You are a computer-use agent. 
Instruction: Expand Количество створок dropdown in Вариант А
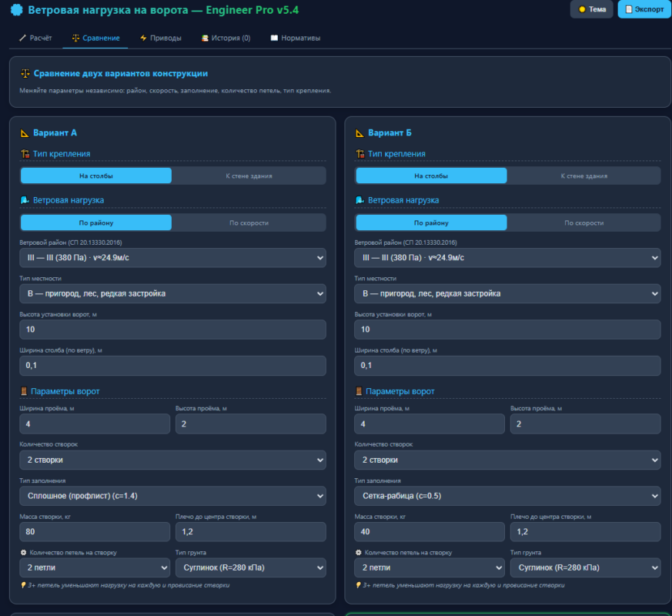point(172,460)
